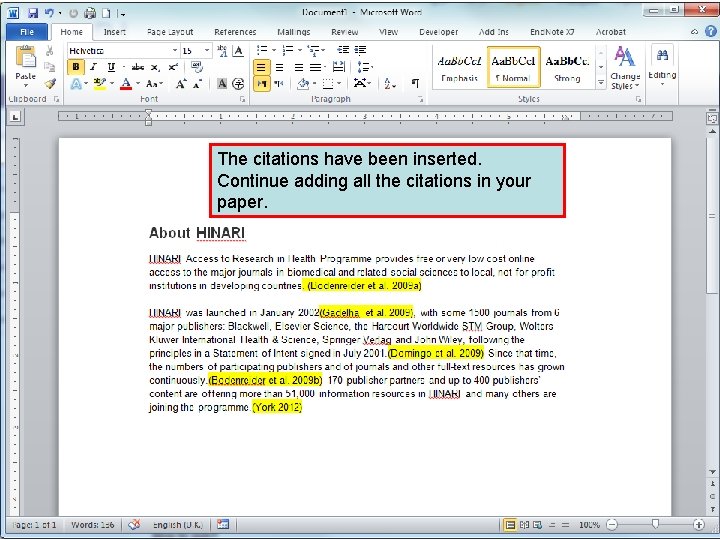
Task: Open Change Styles options
Action: pos(625,68)
